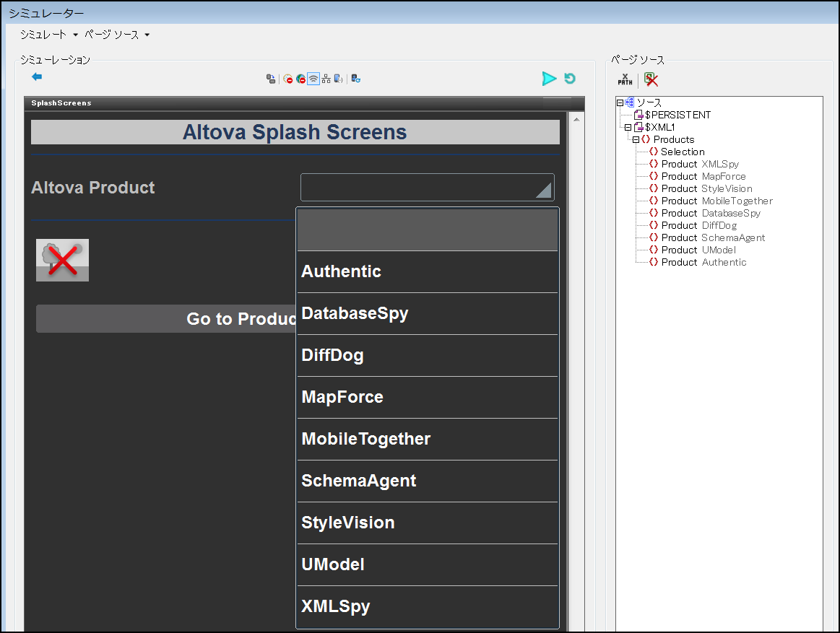Screen dimensions: 840x633
Task: Click the teal restart simulation icon
Action: point(570,79)
